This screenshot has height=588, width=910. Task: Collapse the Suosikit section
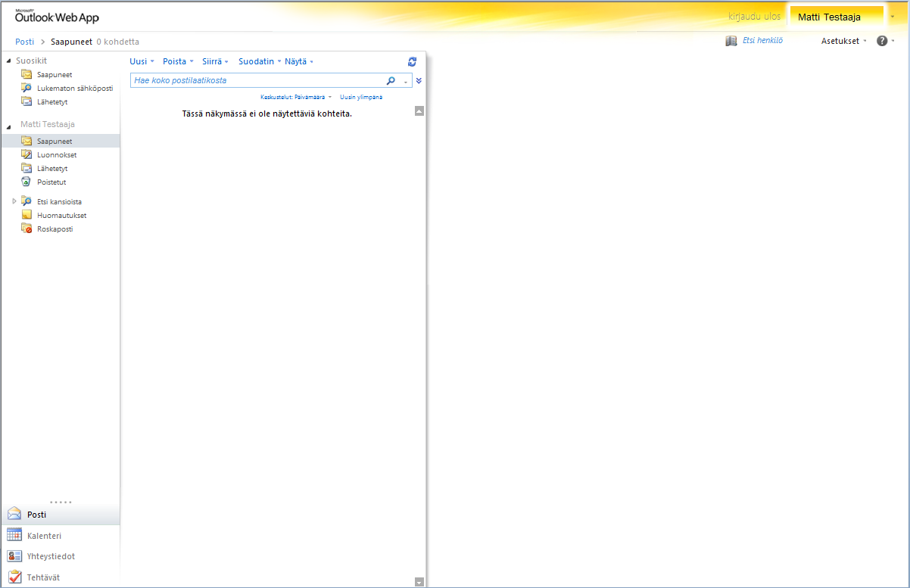pos(9,61)
